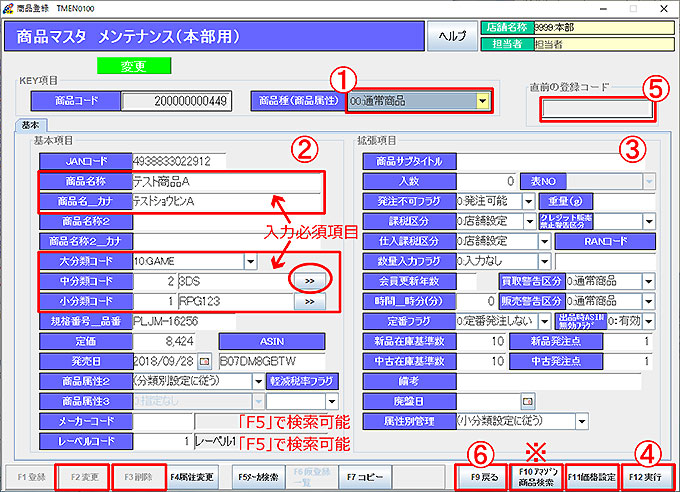680x492 pixels.
Task: Click 中分類コード number field
Action: pos(155,281)
